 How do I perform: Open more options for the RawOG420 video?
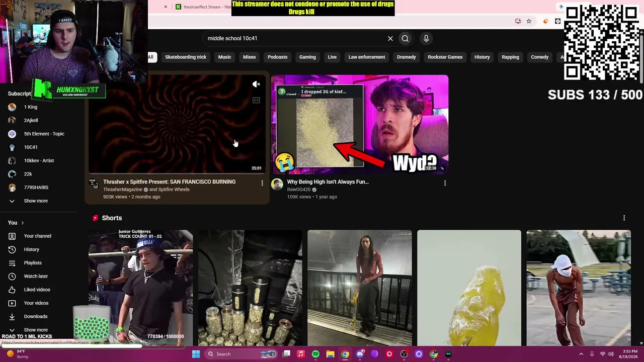pyautogui.click(x=445, y=183)
